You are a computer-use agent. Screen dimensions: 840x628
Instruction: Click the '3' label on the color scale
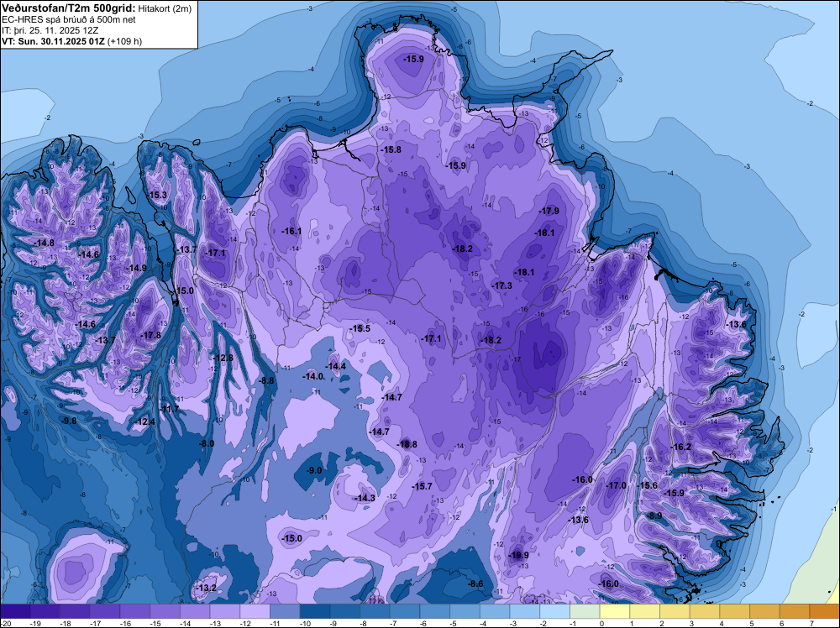(691, 623)
